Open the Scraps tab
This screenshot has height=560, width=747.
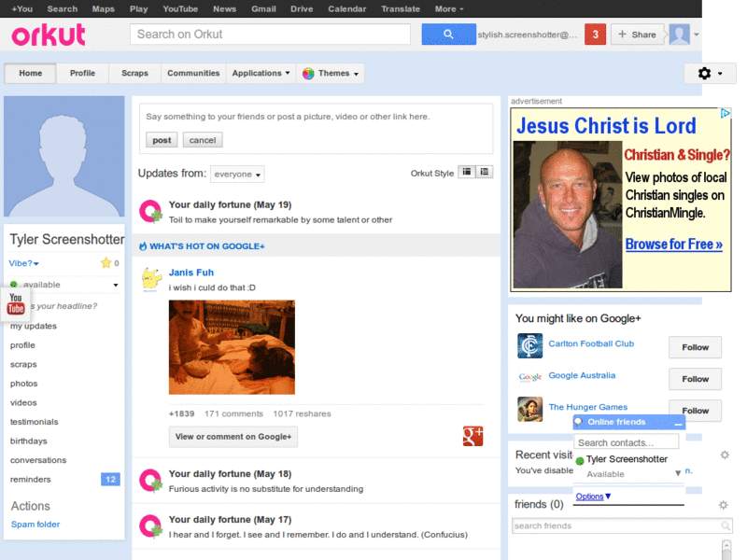click(x=134, y=74)
